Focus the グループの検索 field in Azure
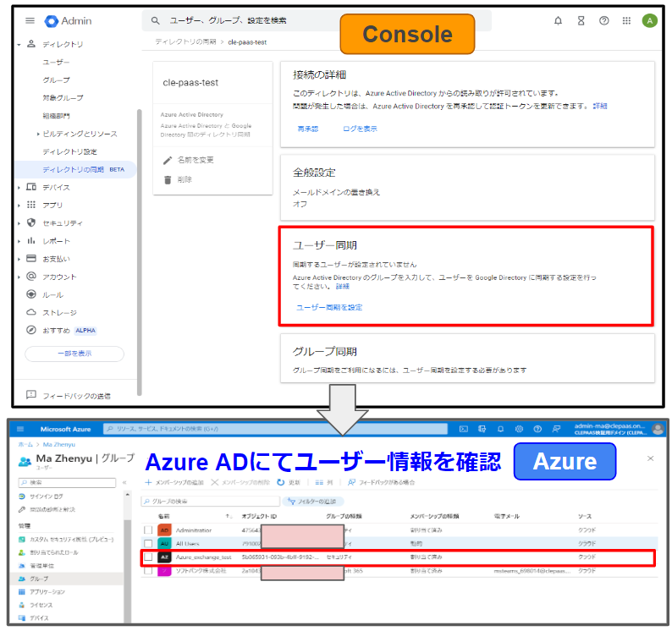 click(x=211, y=502)
